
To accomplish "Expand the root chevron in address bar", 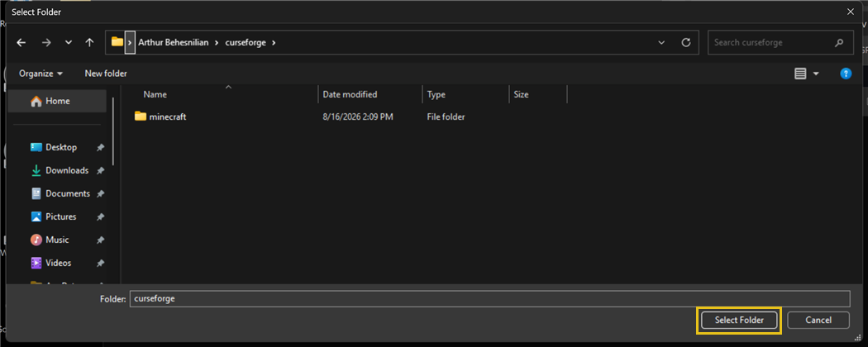I will point(130,43).
